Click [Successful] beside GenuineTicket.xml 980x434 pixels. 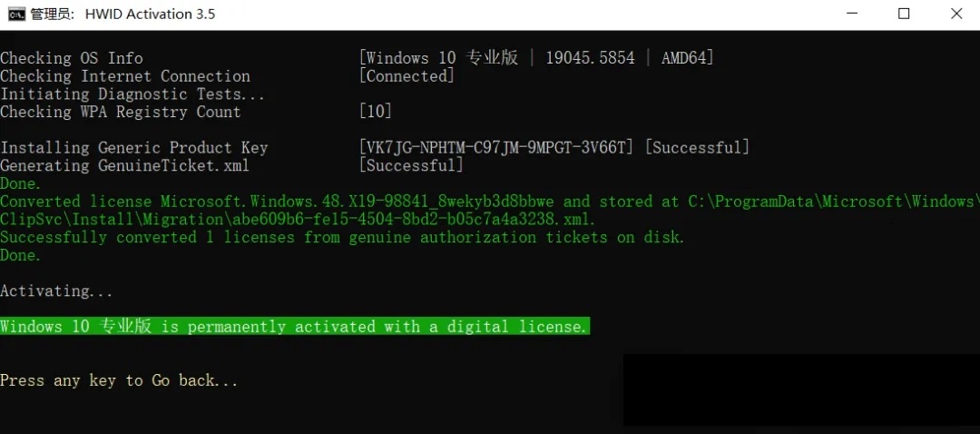pyautogui.click(x=411, y=165)
